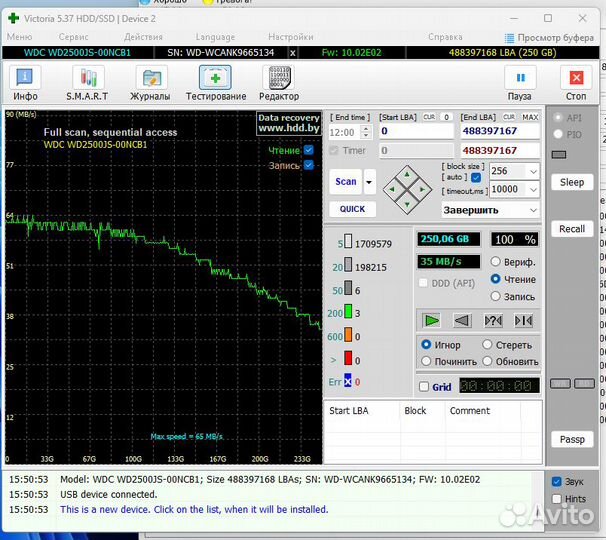Toggle the Чтение graph checkbox

pos(308,150)
